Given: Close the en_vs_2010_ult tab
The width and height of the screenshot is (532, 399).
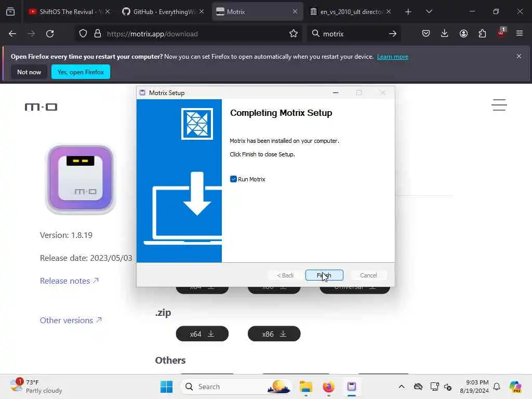Looking at the screenshot, I should (389, 11).
